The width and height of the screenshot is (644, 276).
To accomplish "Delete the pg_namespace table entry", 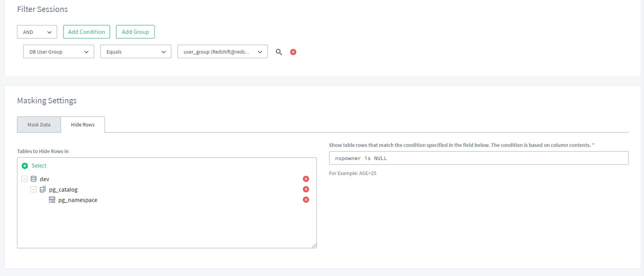I will click(x=306, y=200).
